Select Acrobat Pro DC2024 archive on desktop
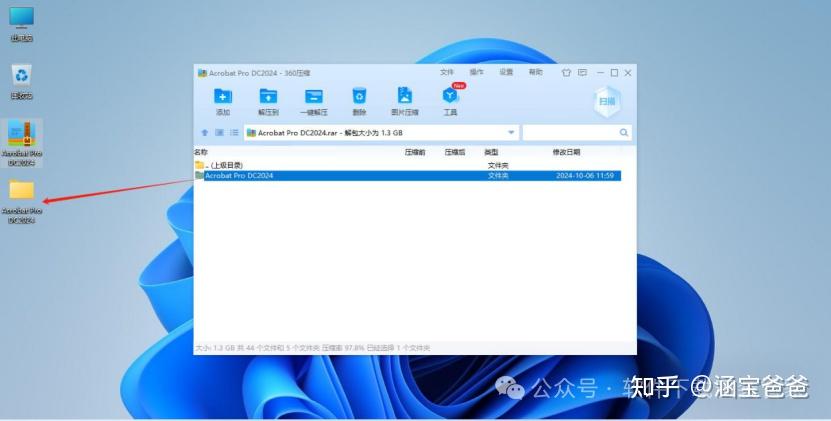Image resolution: width=831 pixels, height=421 pixels. pos(22,143)
